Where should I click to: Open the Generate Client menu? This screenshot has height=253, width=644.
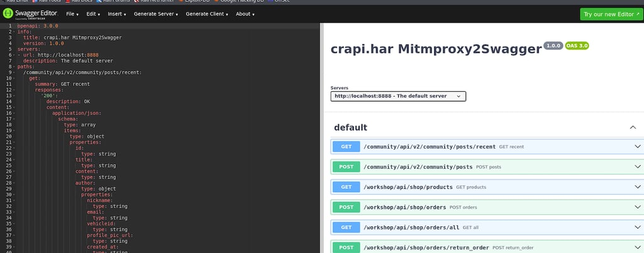pos(207,14)
